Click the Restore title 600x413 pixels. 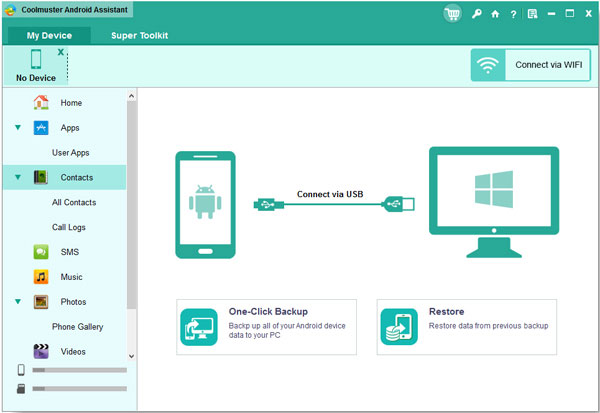coord(447,312)
